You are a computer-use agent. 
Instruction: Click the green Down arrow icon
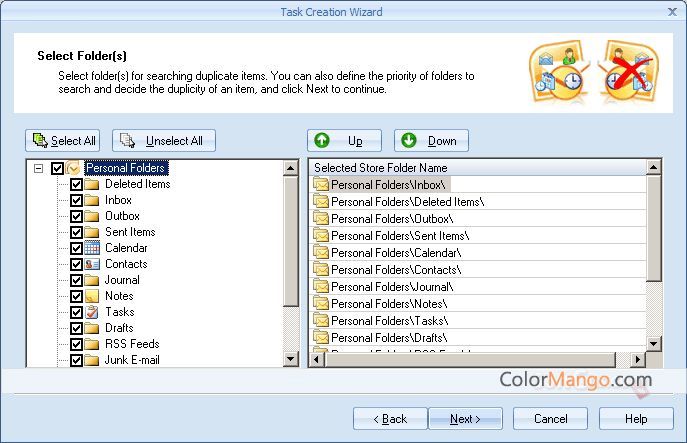[409, 141]
